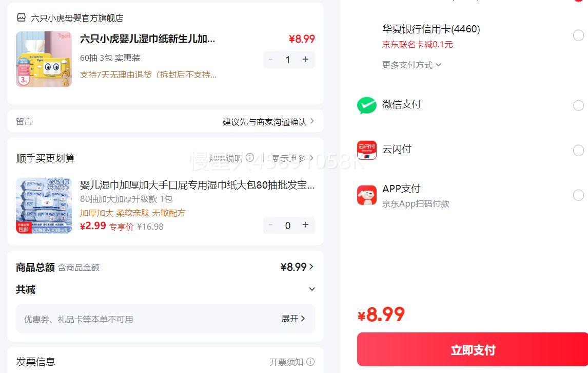The width and height of the screenshot is (588, 373).
Task: Click the 六只小虎 wet wipes product thumbnail
Action: click(x=44, y=59)
